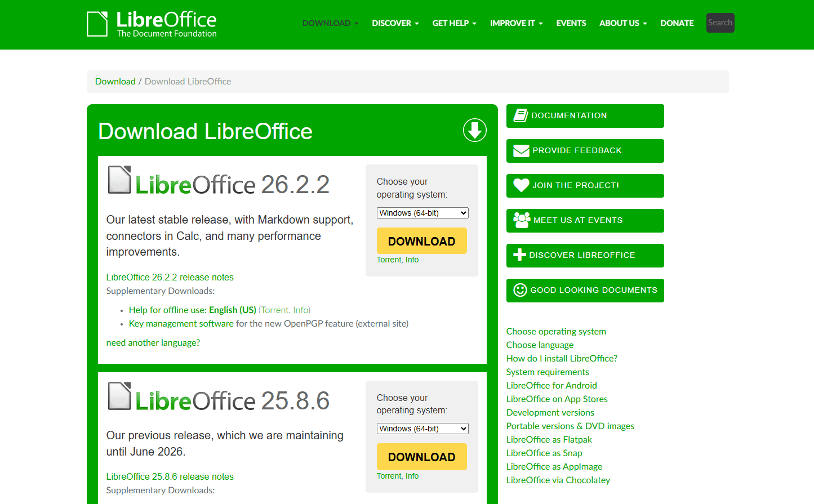
Task: Open the operating system dropdown for 26.2.2
Action: pos(422,212)
